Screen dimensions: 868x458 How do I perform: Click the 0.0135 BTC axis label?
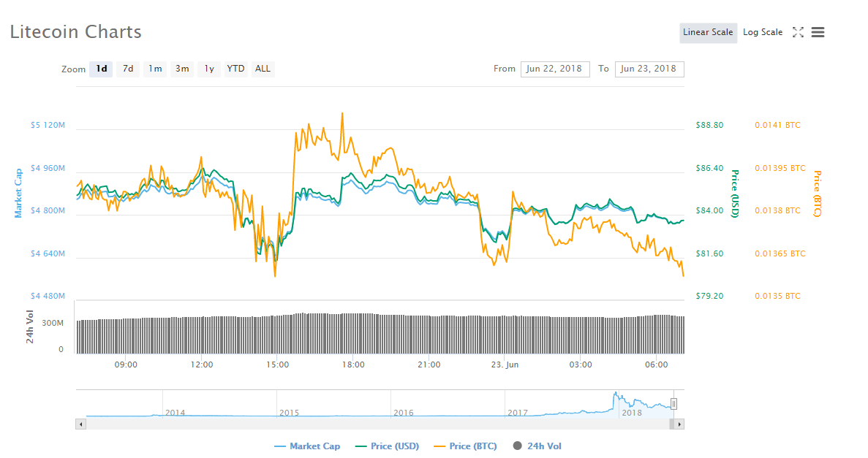tap(778, 296)
